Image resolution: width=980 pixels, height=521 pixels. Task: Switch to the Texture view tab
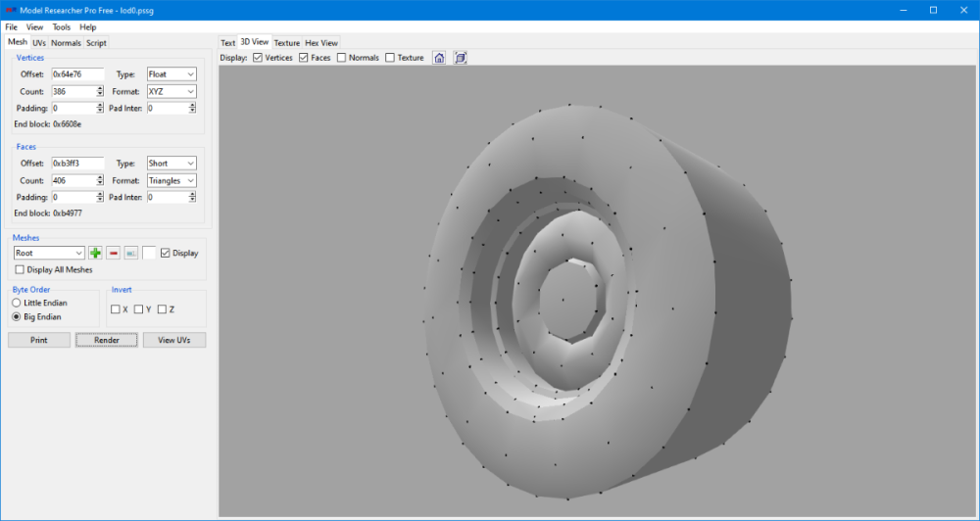[287, 43]
